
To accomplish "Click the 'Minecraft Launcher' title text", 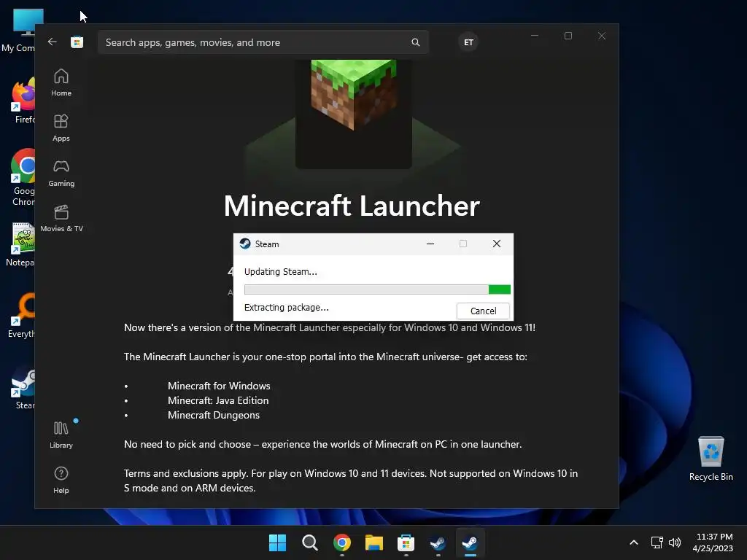I will (352, 206).
